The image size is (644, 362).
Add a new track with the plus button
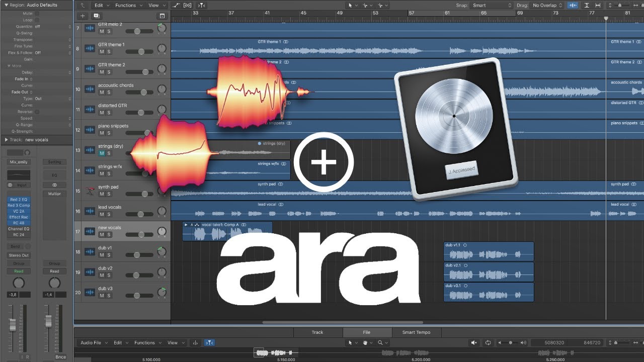(83, 16)
